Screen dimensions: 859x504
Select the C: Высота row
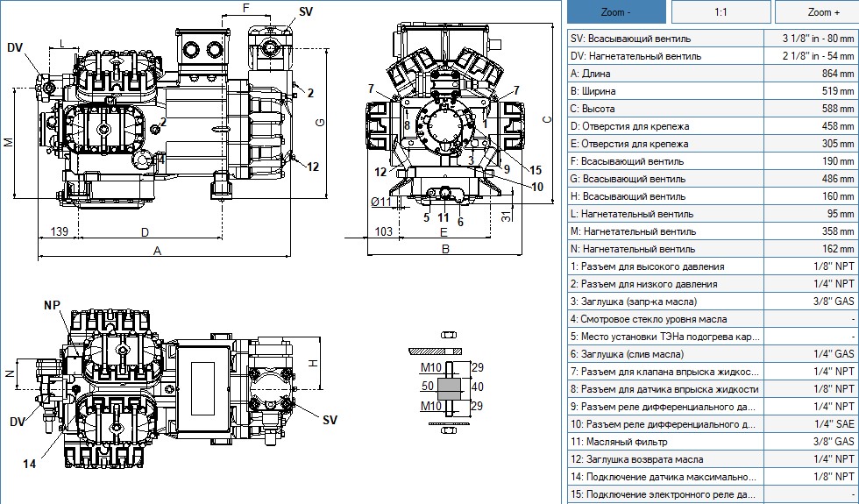tap(713, 109)
